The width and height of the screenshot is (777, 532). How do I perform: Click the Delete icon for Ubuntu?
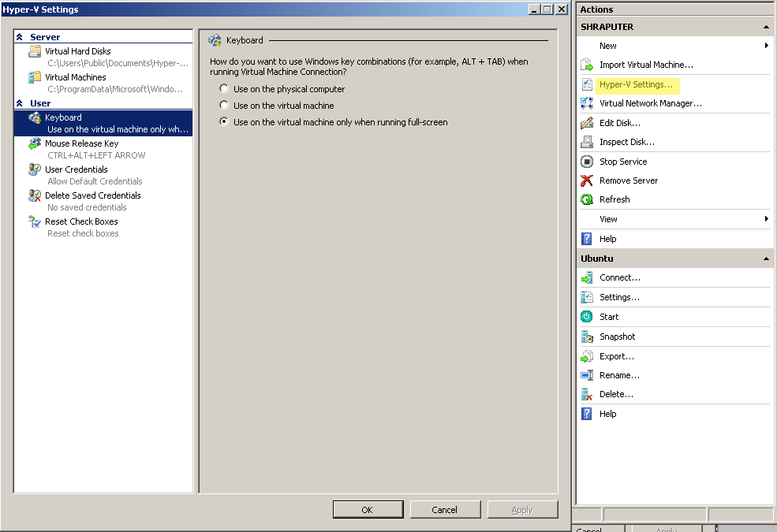coord(587,394)
